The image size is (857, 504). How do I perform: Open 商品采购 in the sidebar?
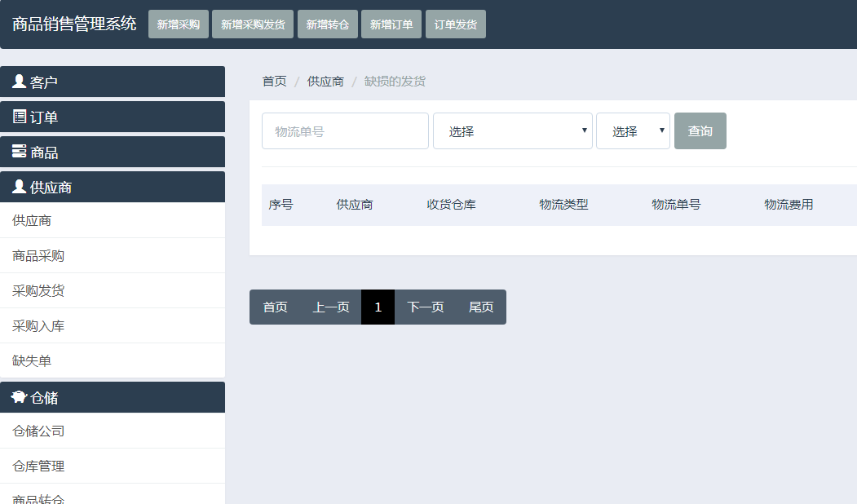[38, 256]
